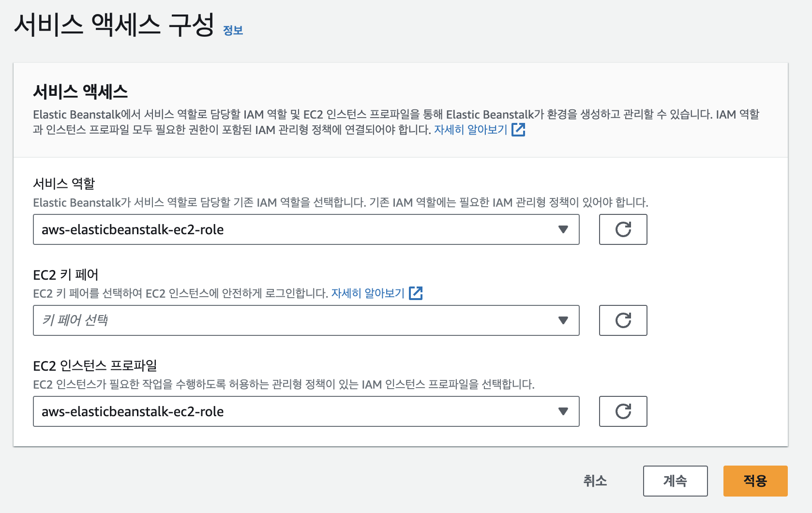Follow 자세히 알아보기 link in service access description
Viewport: 812px width, 513px height.
pyautogui.click(x=470, y=130)
